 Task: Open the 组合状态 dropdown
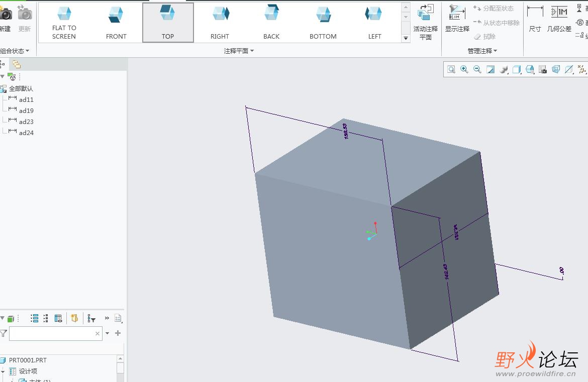tap(14, 51)
